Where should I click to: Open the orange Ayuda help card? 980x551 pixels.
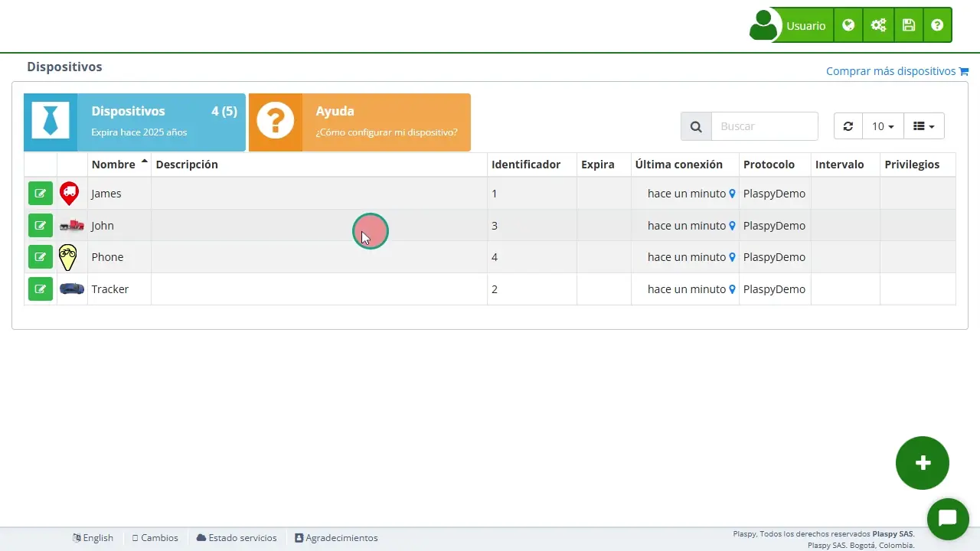tap(360, 122)
